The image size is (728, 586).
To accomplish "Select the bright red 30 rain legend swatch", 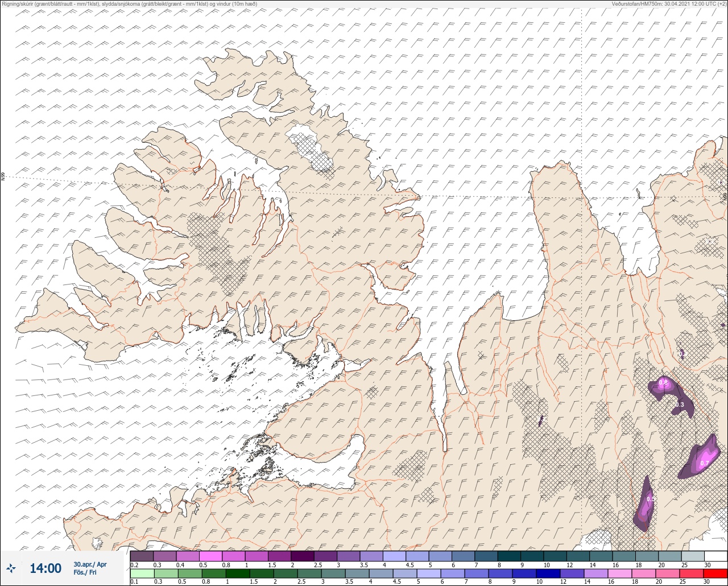I will pyautogui.click(x=715, y=573).
